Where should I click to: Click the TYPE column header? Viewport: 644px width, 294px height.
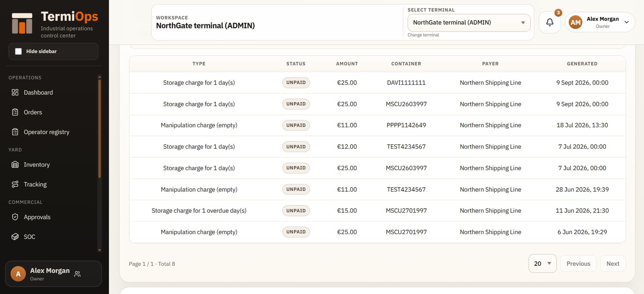[199, 64]
